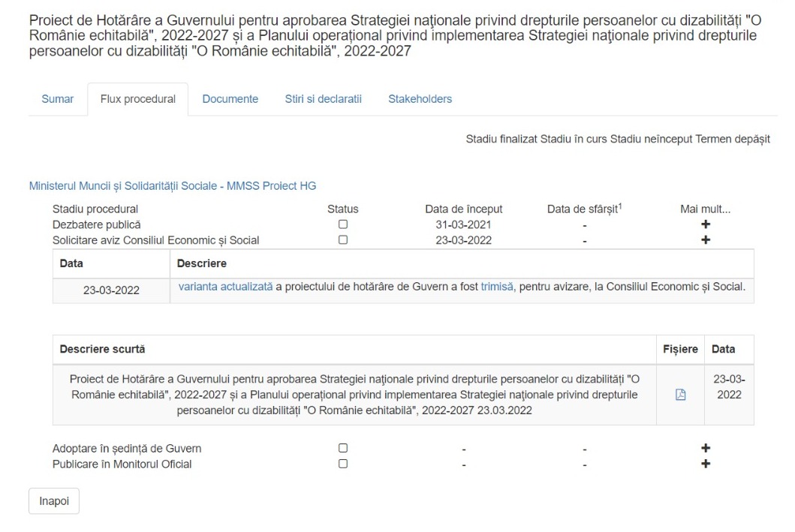Click the Mai mult... column header
The width and height of the screenshot is (795, 532).
(705, 209)
